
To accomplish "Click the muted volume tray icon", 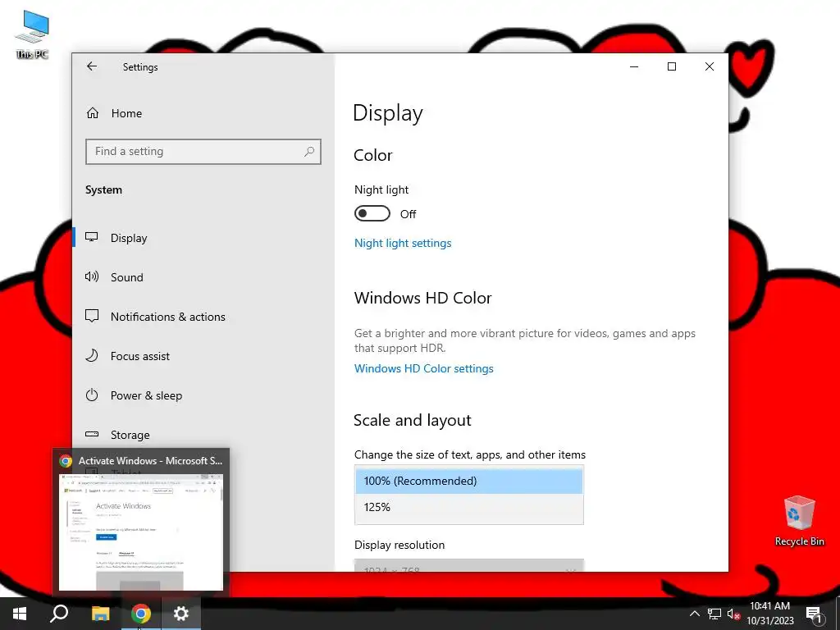I will pos(733,614).
